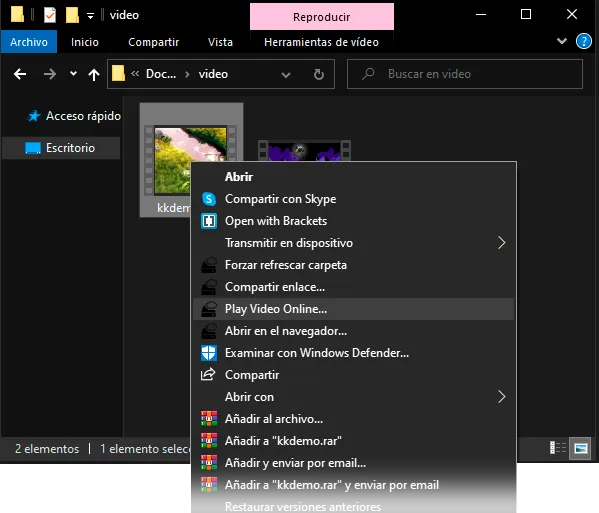
Task: Click the Skype icon in context menu
Action: (x=209, y=199)
